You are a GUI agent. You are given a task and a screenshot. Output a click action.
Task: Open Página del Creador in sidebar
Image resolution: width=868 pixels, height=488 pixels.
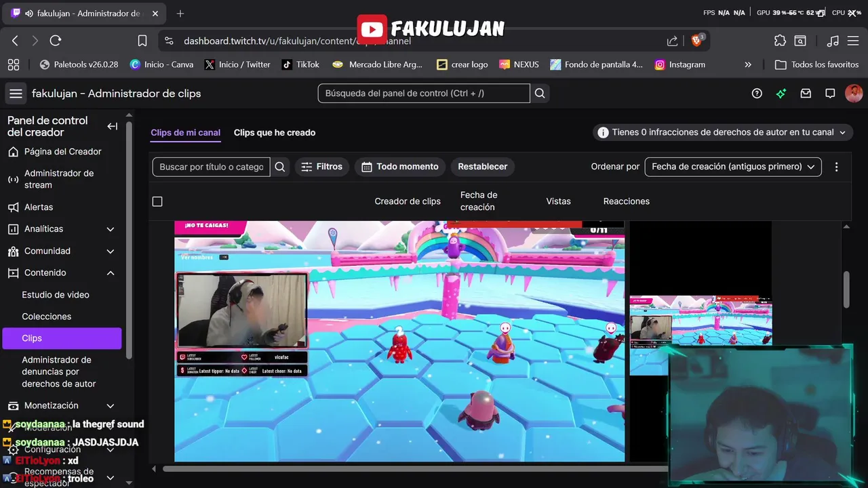pyautogui.click(x=62, y=152)
